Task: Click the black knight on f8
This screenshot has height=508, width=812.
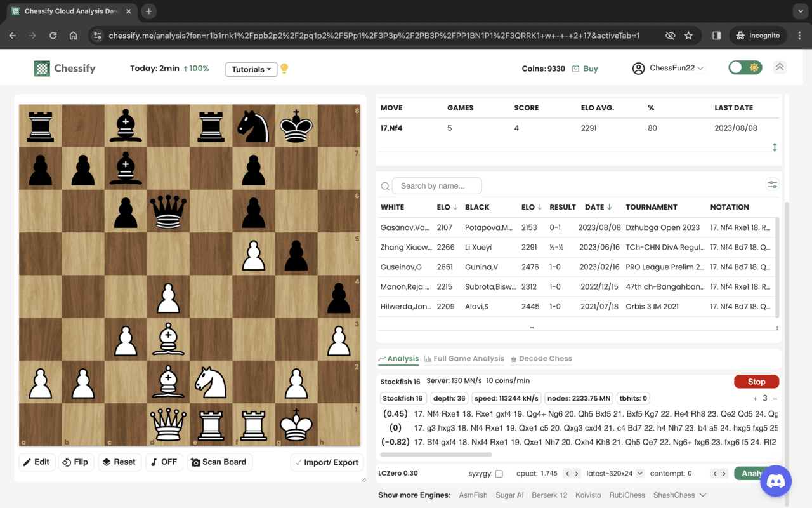Action: (x=253, y=126)
